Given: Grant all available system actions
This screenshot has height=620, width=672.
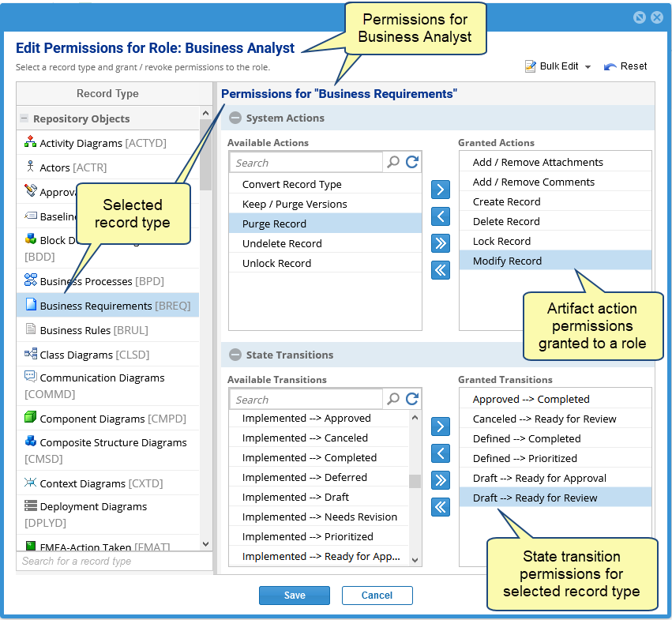Looking at the screenshot, I should [x=441, y=242].
